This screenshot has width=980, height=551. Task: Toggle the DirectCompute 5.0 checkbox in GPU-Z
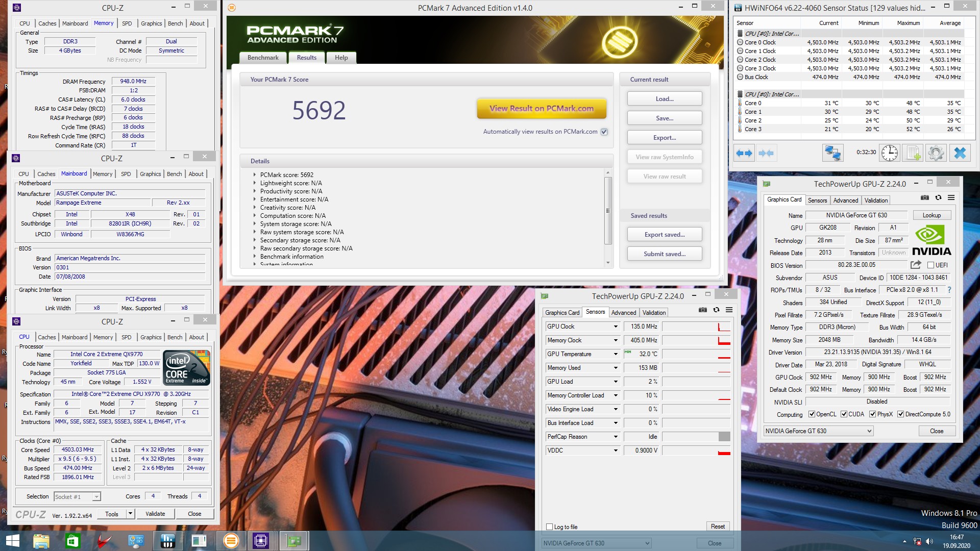pos(900,414)
